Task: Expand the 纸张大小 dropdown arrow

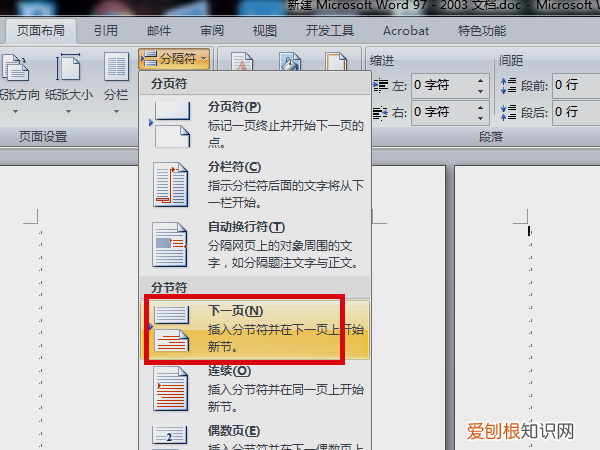Action: [68, 112]
